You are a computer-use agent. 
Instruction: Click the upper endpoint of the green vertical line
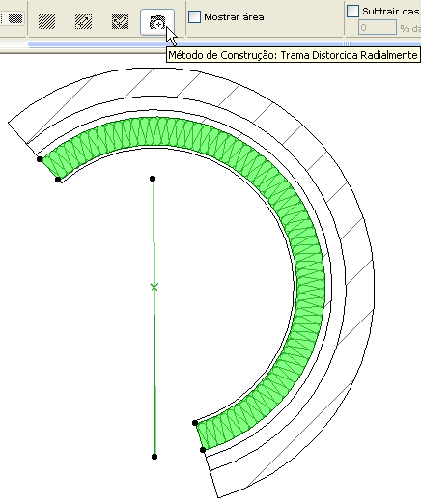point(153,179)
